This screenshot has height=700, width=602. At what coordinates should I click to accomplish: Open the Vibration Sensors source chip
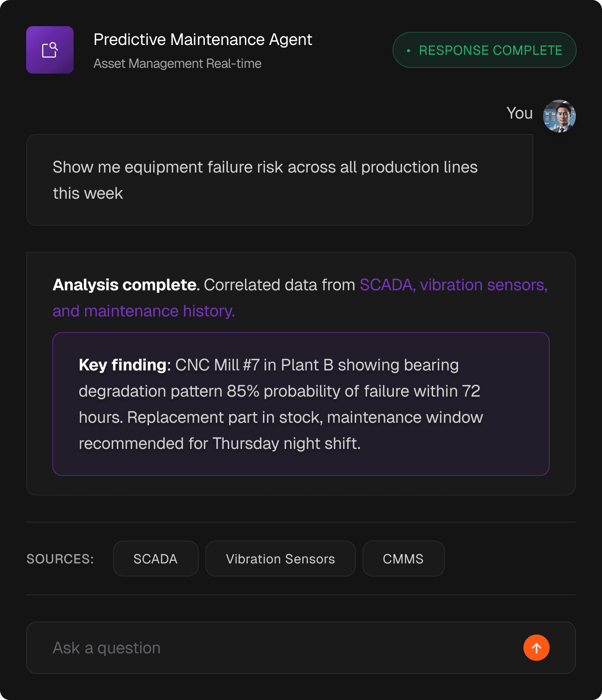point(280,559)
